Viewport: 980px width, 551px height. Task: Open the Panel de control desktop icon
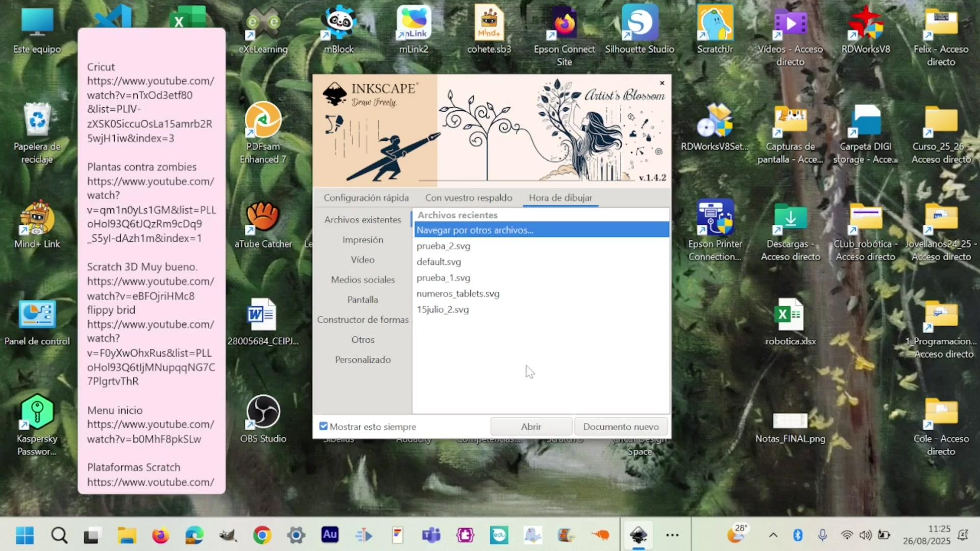37,322
